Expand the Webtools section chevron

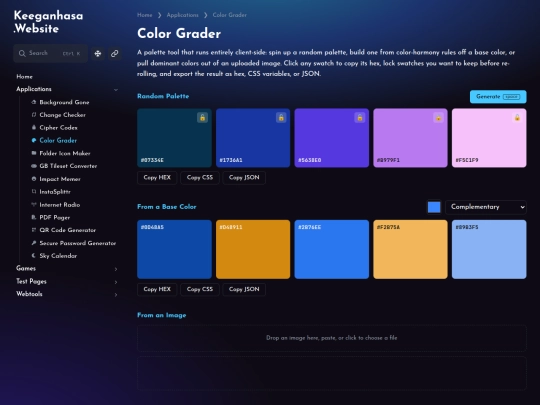click(x=116, y=295)
